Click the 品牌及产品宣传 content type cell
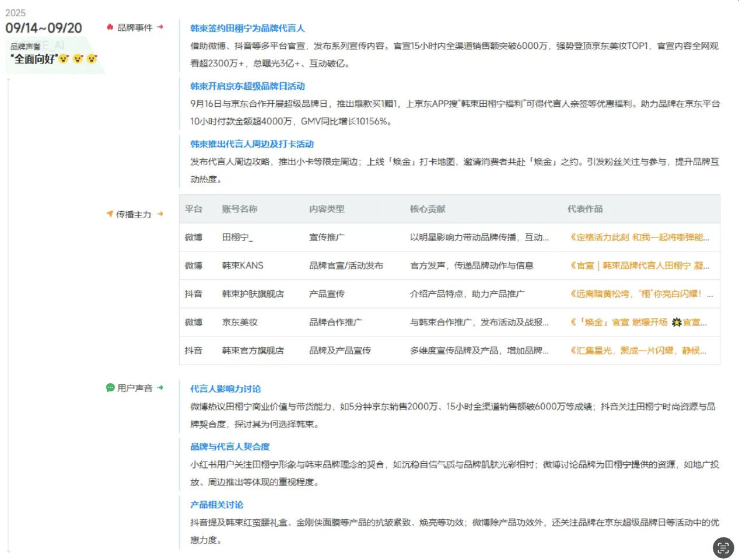This screenshot has height=560, width=739. point(340,351)
